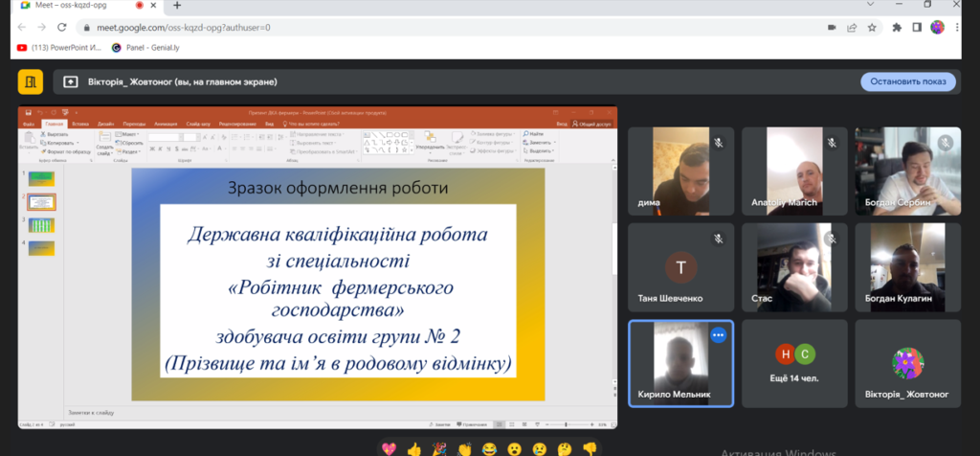Send the thumbs down reaction
The width and height of the screenshot is (980, 456).
pos(590,448)
